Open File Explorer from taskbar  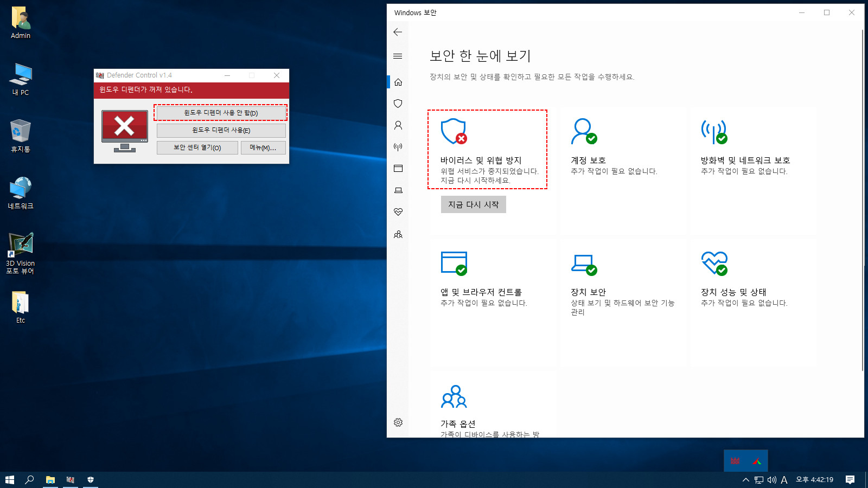pyautogui.click(x=50, y=480)
